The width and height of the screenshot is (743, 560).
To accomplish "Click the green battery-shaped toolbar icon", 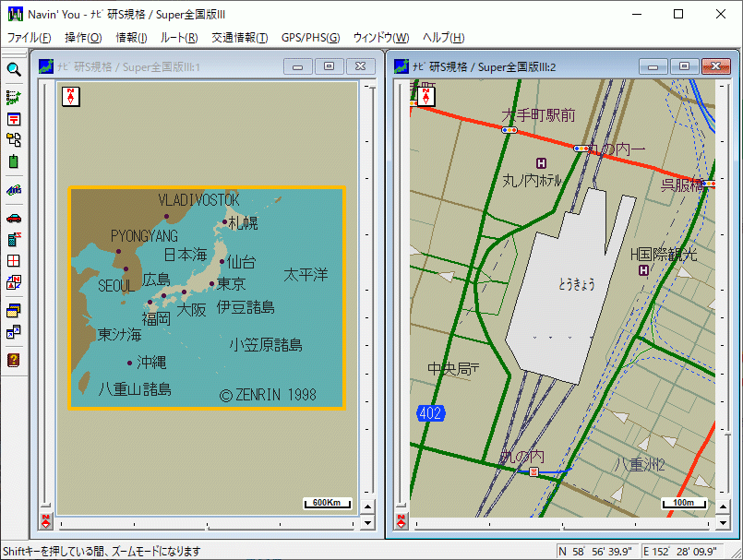I will (x=14, y=161).
